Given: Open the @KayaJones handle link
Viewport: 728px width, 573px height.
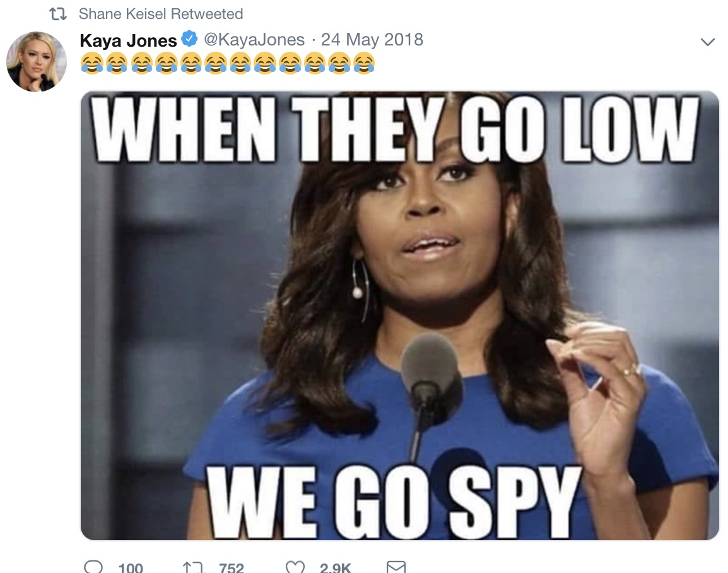Looking at the screenshot, I should pos(254,40).
